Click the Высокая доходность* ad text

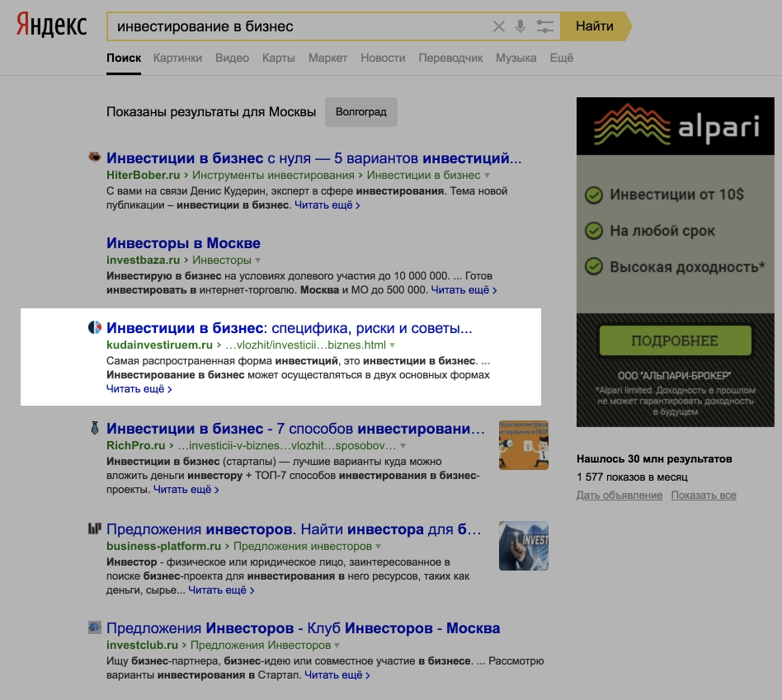point(687,267)
